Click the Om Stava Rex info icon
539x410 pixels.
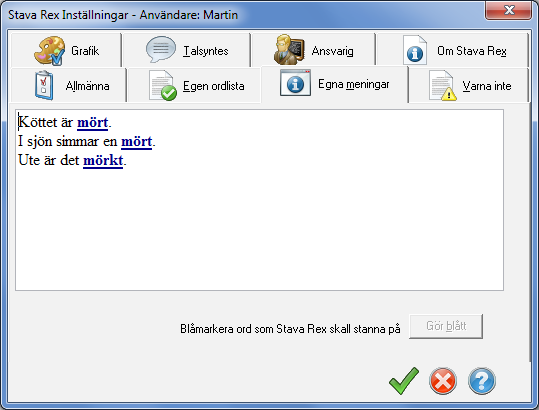coord(415,50)
